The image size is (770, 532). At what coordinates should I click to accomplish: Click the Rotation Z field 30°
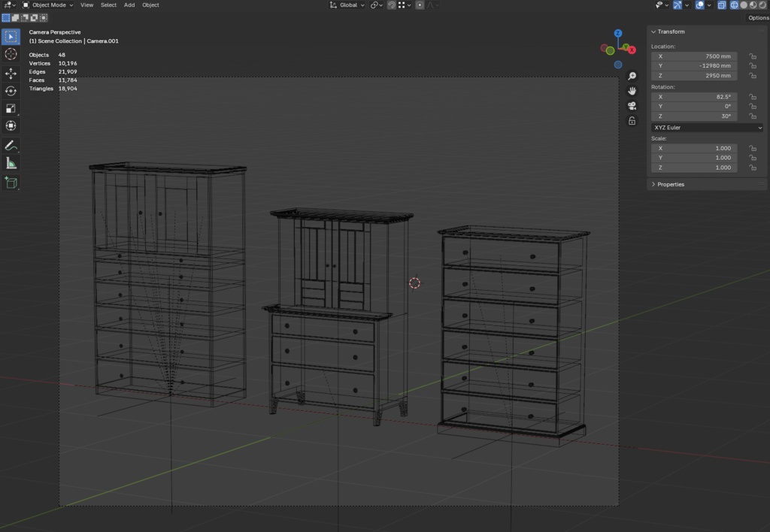point(694,116)
